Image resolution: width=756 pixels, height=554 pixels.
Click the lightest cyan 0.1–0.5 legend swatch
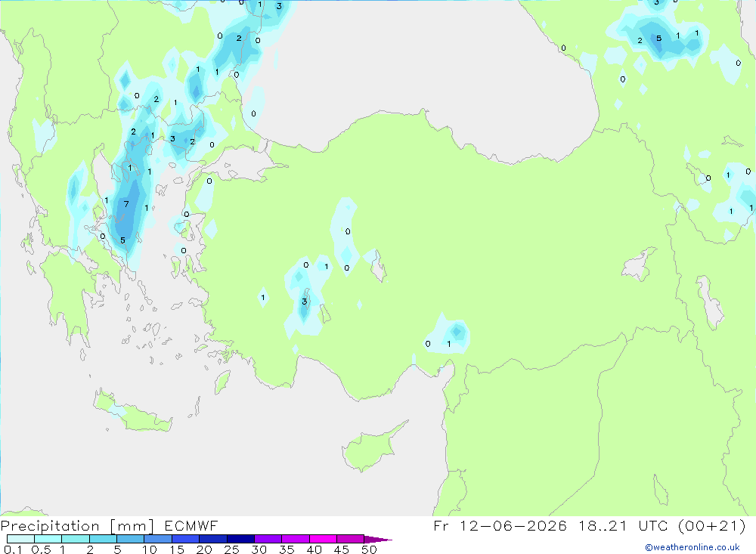click(x=20, y=539)
